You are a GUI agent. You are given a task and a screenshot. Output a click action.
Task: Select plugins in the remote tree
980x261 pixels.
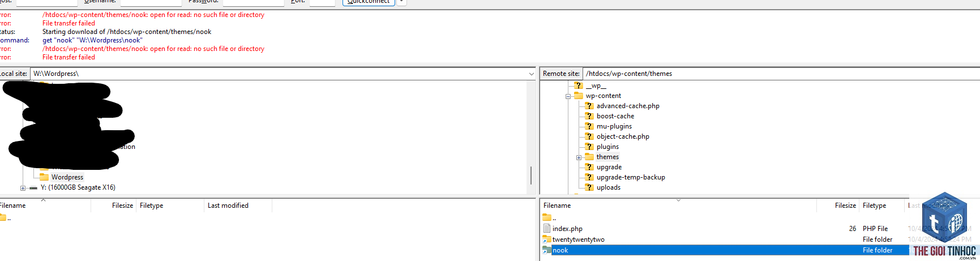pyautogui.click(x=607, y=147)
